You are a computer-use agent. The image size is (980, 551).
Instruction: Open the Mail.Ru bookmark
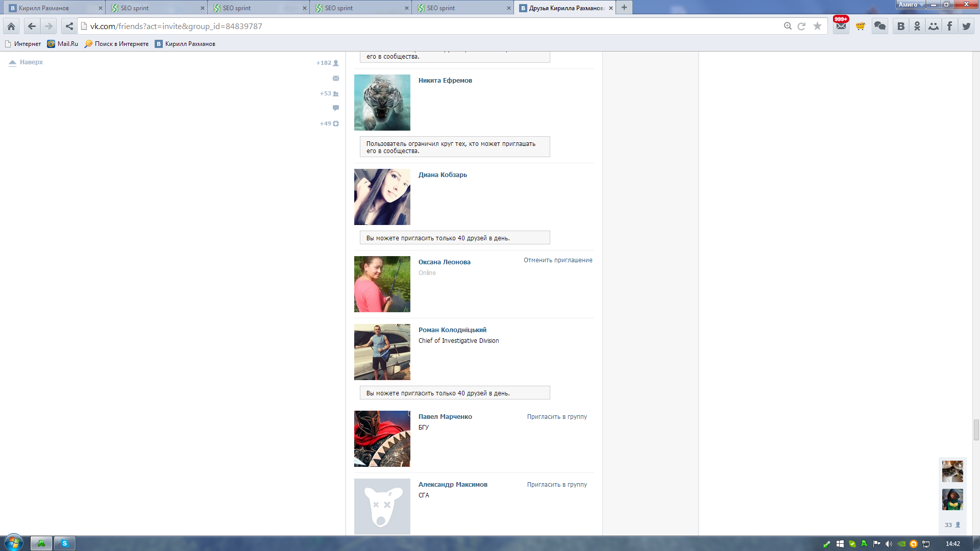tap(63, 44)
